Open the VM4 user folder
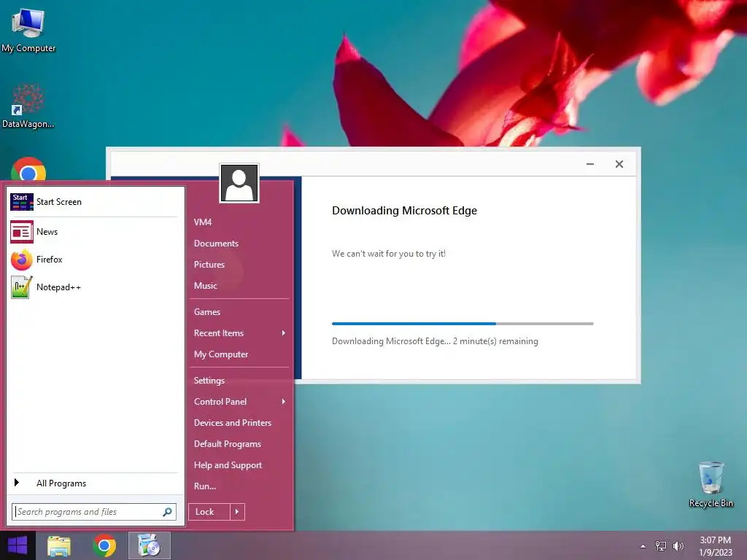 [203, 222]
